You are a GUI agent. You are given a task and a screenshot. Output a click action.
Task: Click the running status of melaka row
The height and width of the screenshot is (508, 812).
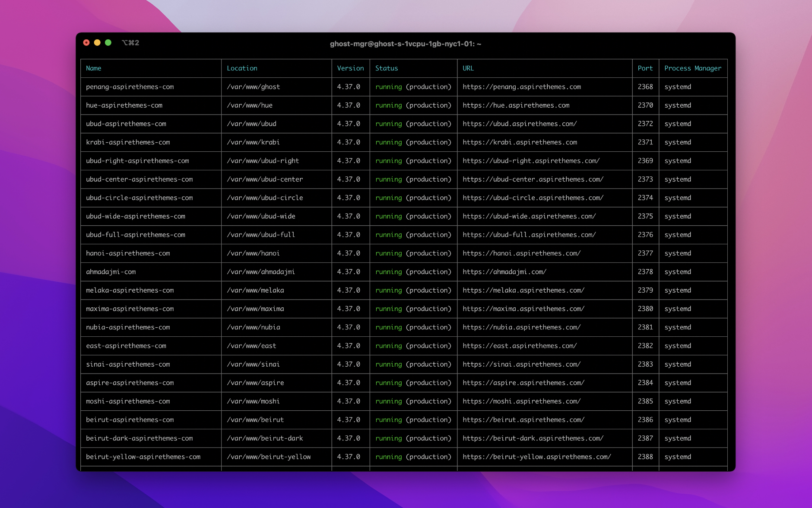[388, 291]
